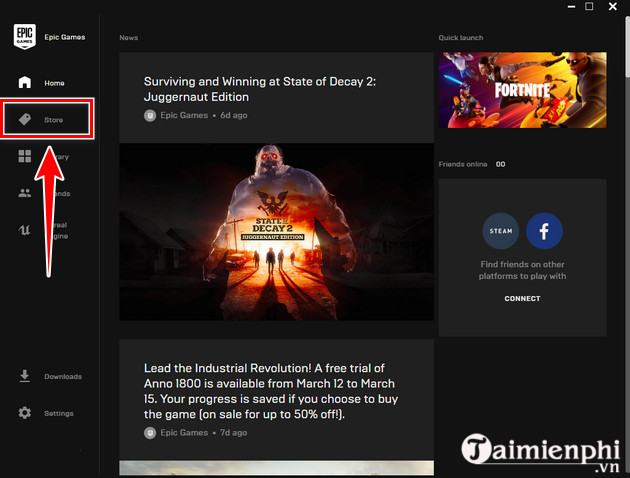This screenshot has width=630, height=478.
Task: Open the Friends people icon
Action: 25,193
